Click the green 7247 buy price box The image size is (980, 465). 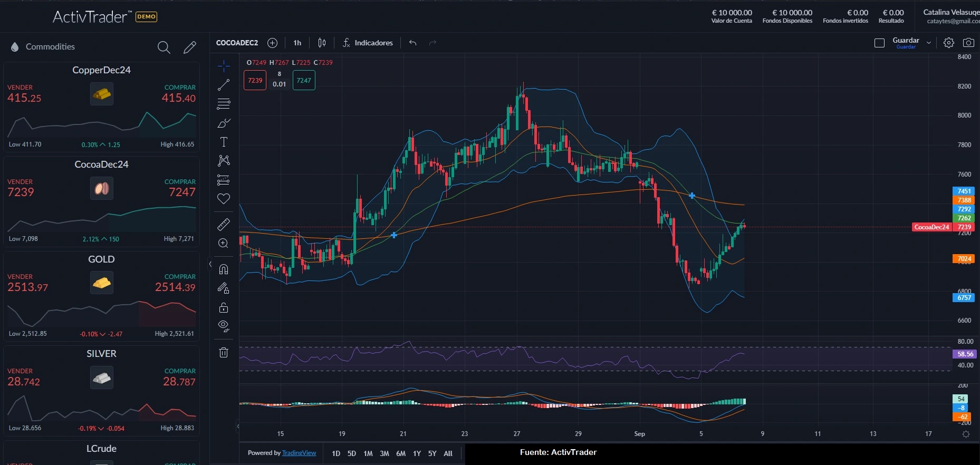[304, 81]
